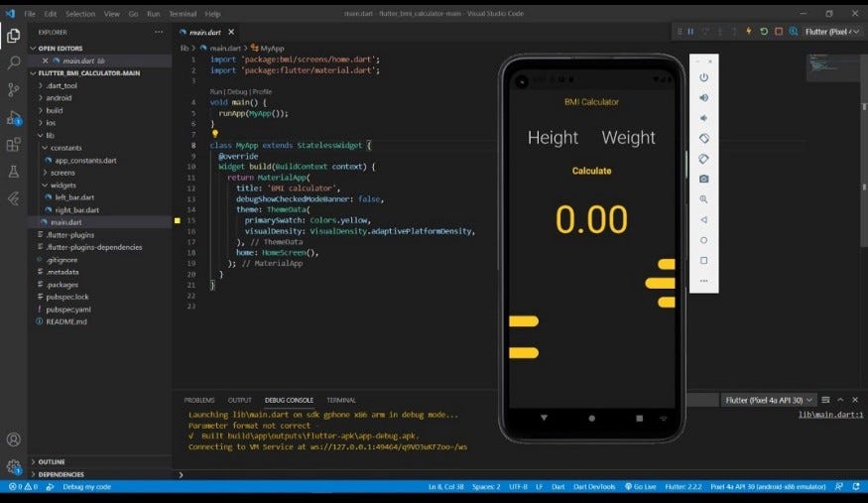Click the emulator home circle button
This screenshot has height=503, width=868.
(703, 240)
